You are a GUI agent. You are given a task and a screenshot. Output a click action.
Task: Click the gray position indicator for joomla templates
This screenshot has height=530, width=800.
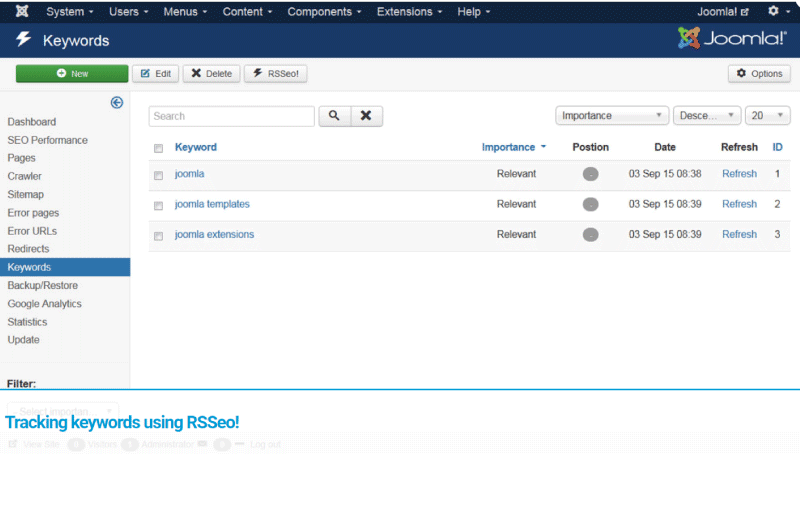pos(590,205)
